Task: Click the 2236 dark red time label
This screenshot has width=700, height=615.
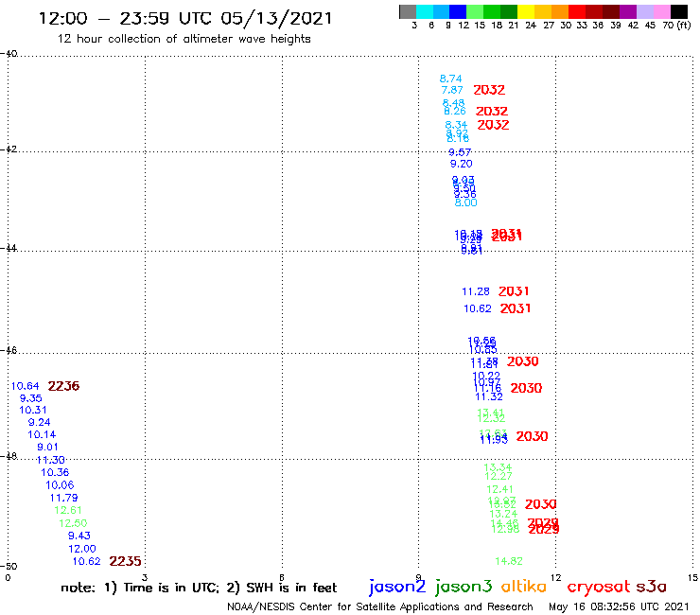Action: (63, 386)
